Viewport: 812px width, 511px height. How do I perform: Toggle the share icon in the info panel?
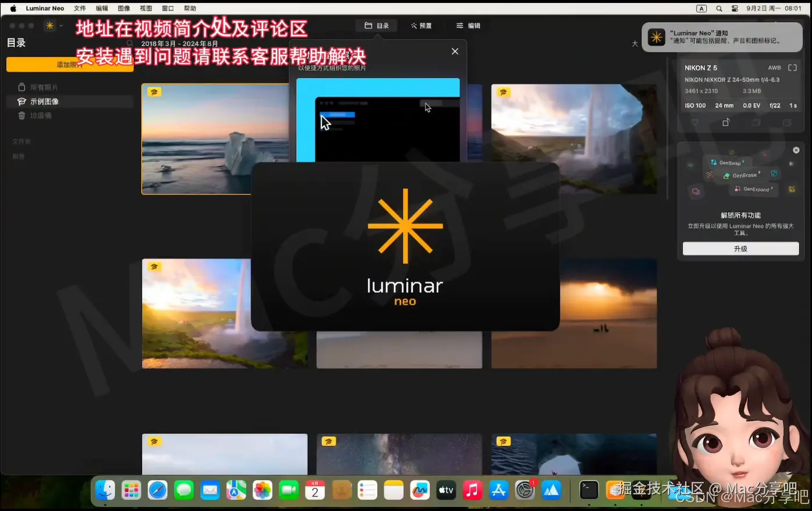[726, 122]
